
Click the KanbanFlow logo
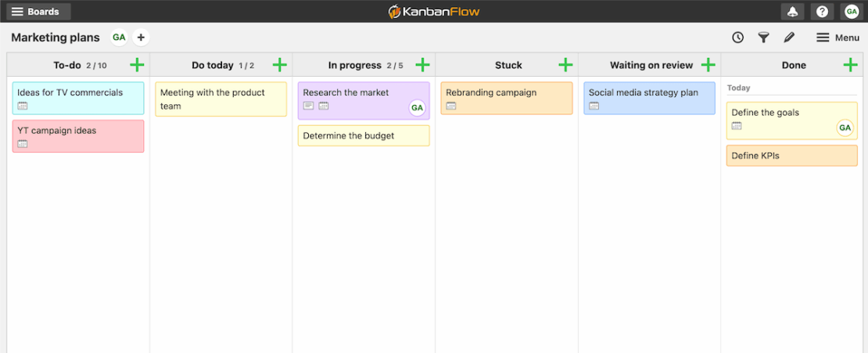tap(433, 11)
